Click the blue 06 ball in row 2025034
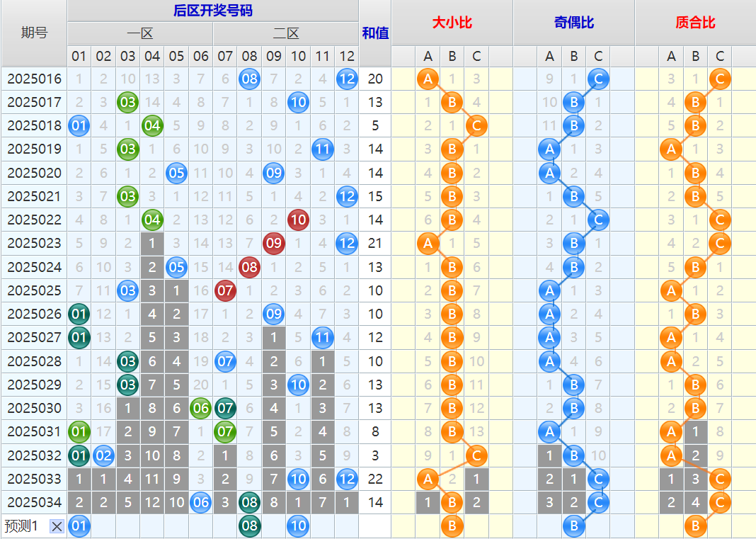Viewport: 756px width, 539px height. click(x=200, y=502)
